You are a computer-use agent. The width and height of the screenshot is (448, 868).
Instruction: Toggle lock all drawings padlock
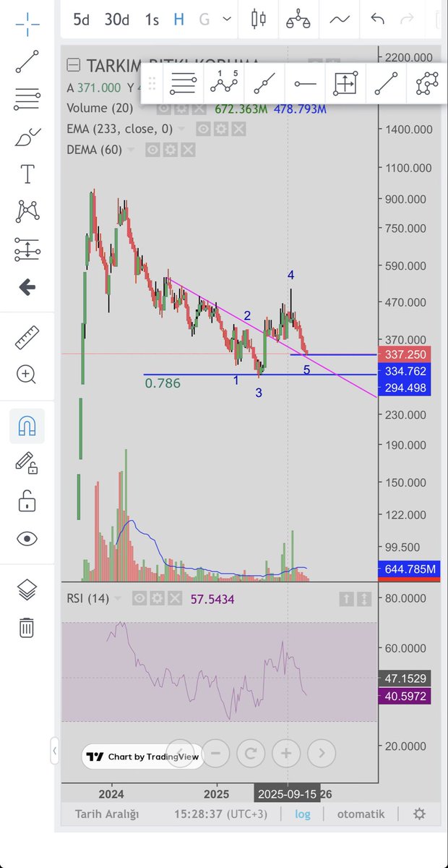[x=27, y=501]
